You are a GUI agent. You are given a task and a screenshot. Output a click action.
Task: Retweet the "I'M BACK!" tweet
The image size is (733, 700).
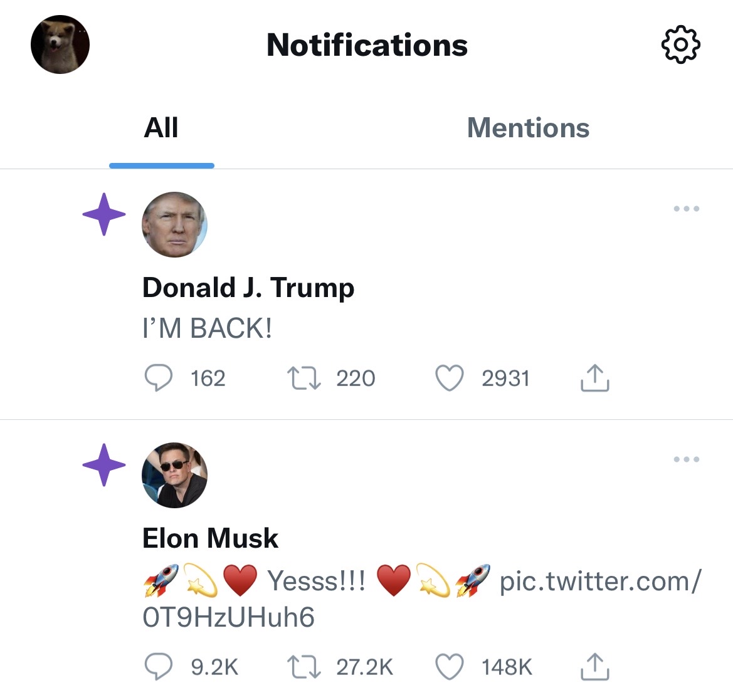[303, 379]
